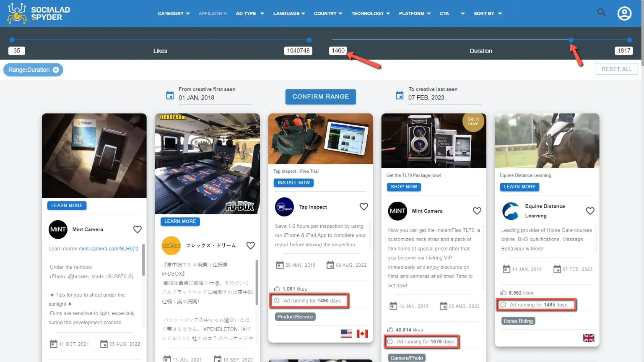Click the Mint Camera avatar on TL70 ad
644x362 pixels.
click(x=397, y=211)
